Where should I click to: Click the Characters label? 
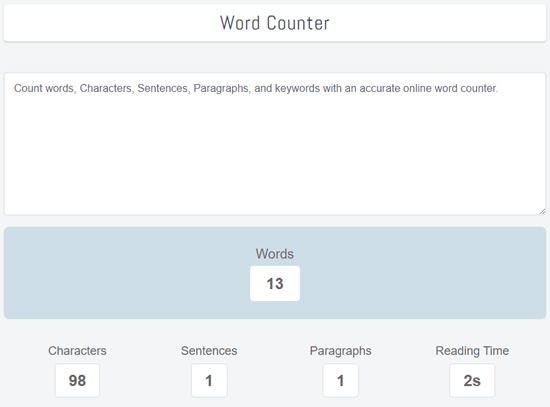(77, 351)
